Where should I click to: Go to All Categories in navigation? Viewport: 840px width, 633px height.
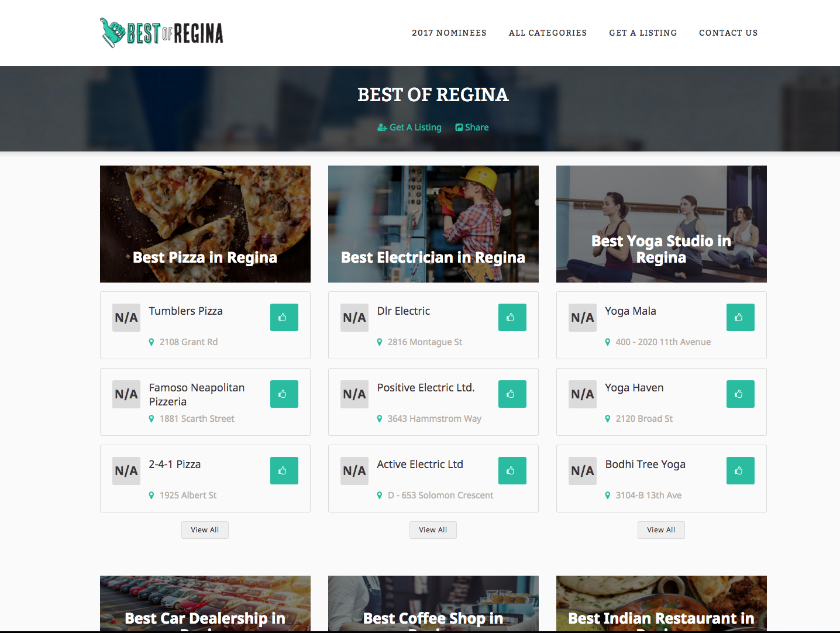click(548, 33)
